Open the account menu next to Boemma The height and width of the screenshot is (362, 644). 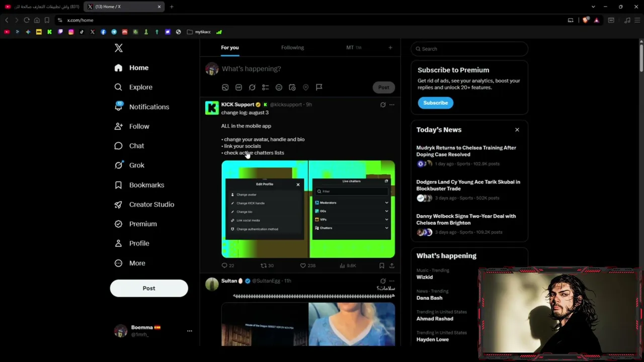pos(189,331)
